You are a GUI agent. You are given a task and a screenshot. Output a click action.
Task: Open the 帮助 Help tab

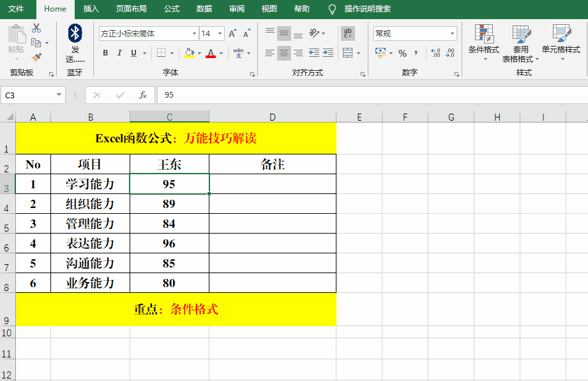[x=302, y=9]
